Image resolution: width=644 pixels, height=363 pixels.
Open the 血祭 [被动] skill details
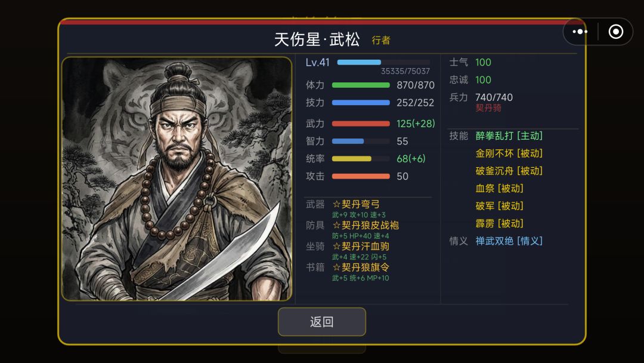(x=499, y=188)
